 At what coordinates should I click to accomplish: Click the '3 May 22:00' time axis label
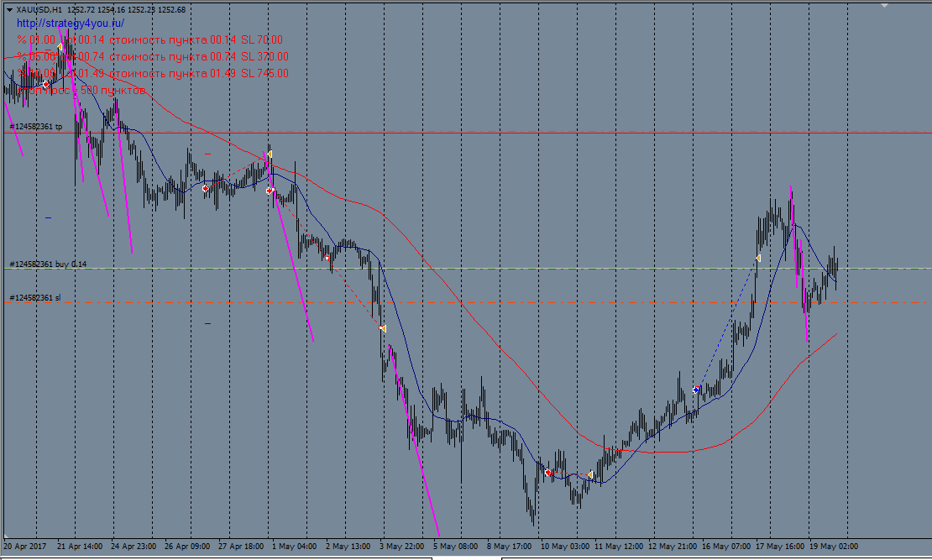(x=402, y=546)
